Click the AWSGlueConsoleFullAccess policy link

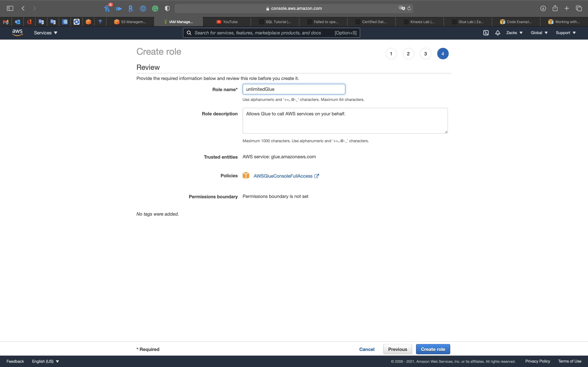tap(283, 176)
